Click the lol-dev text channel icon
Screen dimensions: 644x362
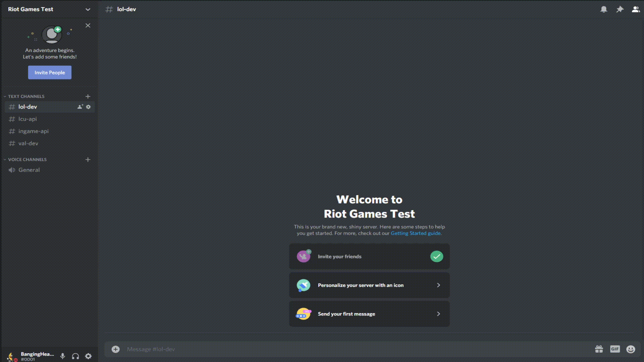pos(12,107)
